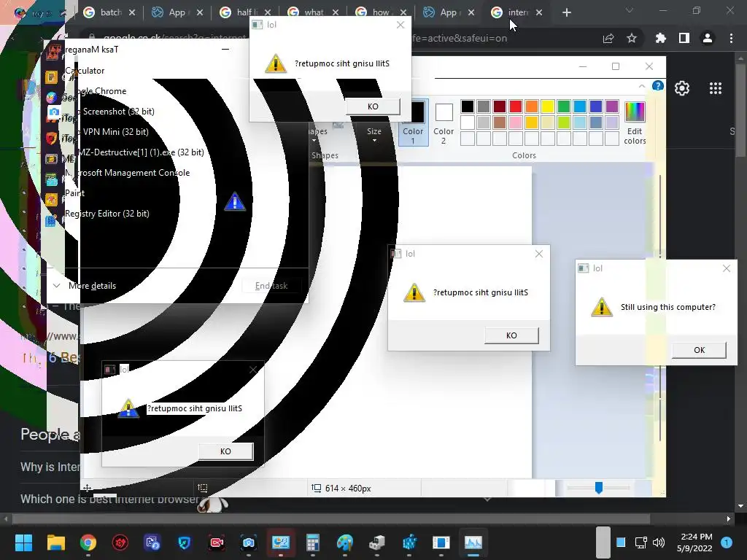Toggle Chrome side panel icon
The width and height of the screenshot is (747, 560).
pyautogui.click(x=684, y=38)
